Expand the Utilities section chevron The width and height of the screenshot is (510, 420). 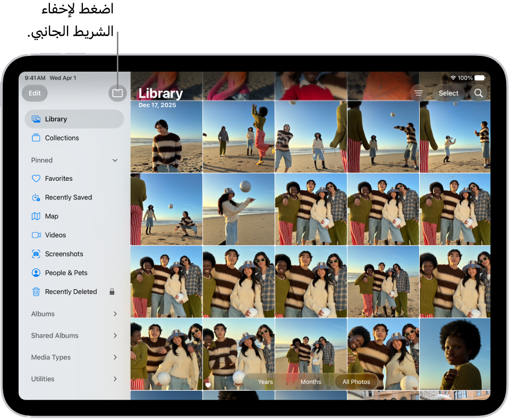click(x=115, y=379)
